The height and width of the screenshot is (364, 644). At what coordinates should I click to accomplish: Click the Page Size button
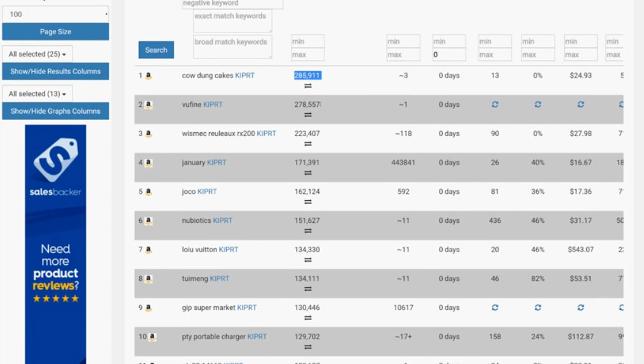point(55,32)
